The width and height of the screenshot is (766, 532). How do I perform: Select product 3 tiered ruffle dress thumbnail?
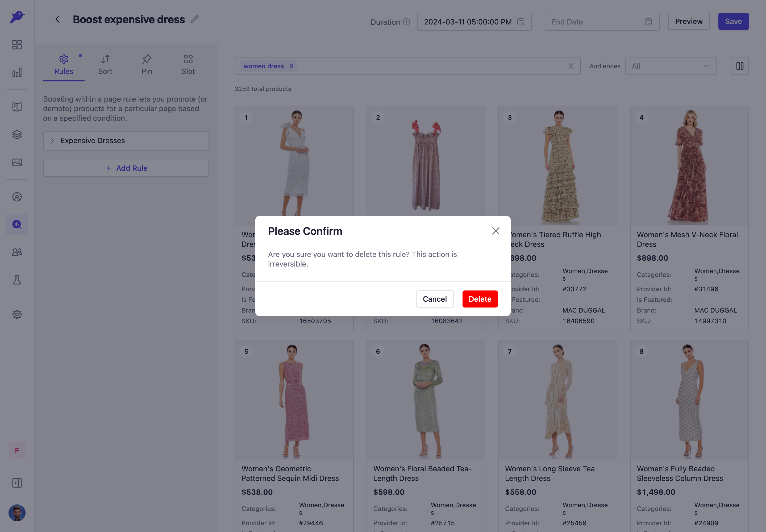pos(558,166)
